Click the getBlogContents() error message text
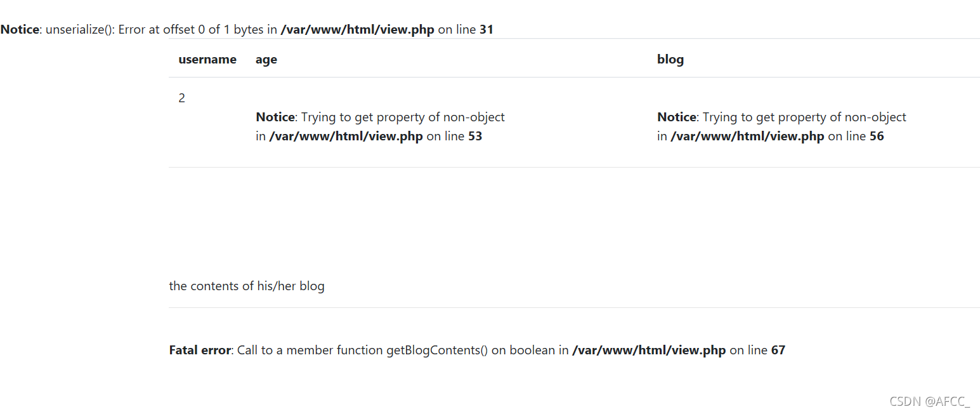The height and width of the screenshot is (414, 980). [x=403, y=350]
